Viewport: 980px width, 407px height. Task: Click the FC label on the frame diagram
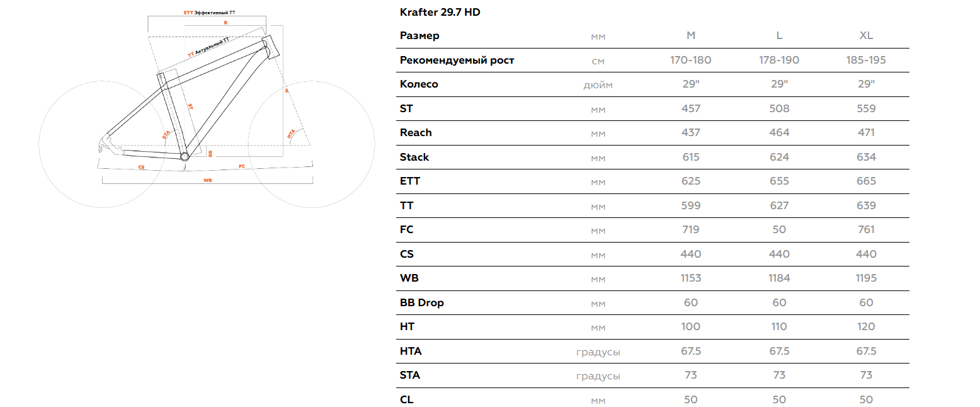pyautogui.click(x=242, y=167)
